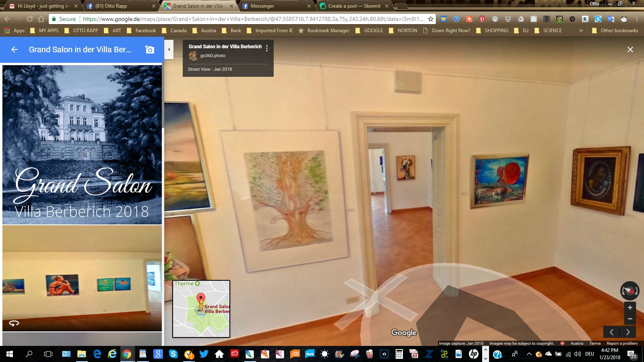Add a photo using the camera icon

[149, 49]
